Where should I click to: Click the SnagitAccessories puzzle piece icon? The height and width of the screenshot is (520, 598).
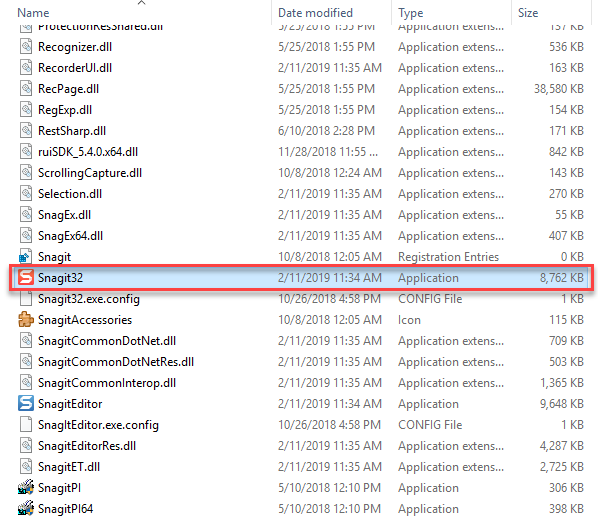pos(26,320)
